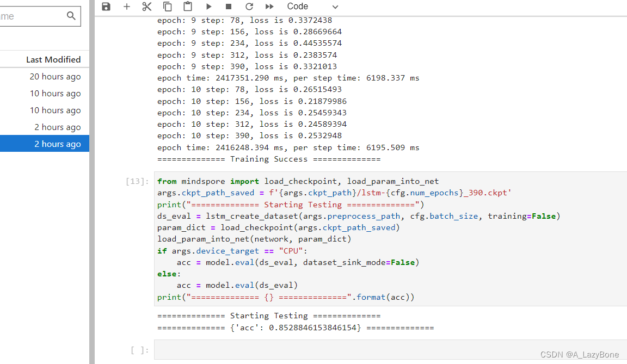
Task: Click the side panel divider scrollbar handle
Action: [92, 182]
